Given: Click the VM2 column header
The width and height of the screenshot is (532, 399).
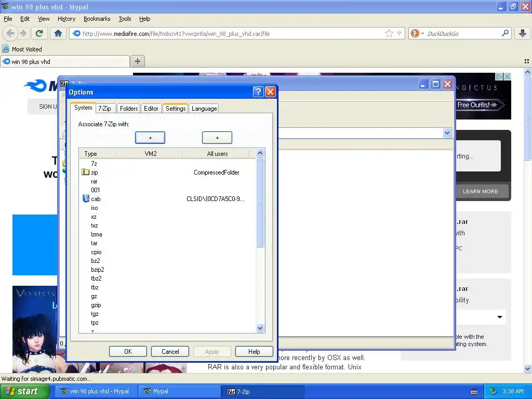Looking at the screenshot, I should tap(150, 153).
